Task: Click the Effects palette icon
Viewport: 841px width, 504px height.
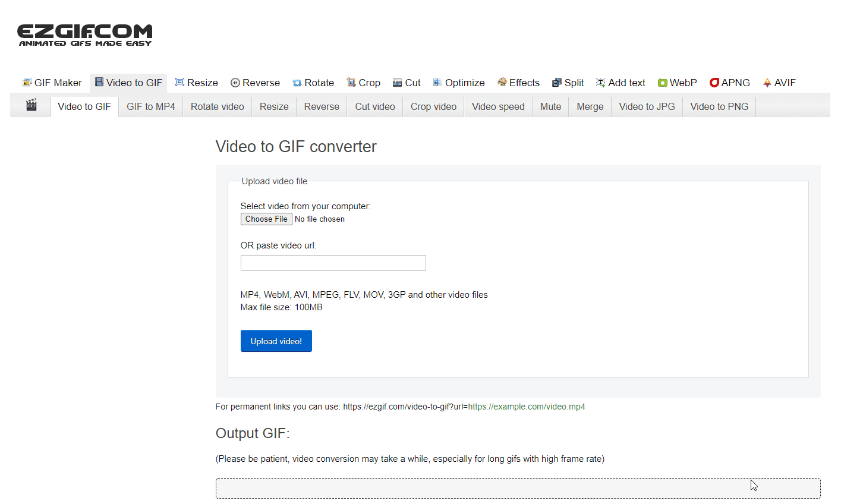Action: [x=502, y=82]
